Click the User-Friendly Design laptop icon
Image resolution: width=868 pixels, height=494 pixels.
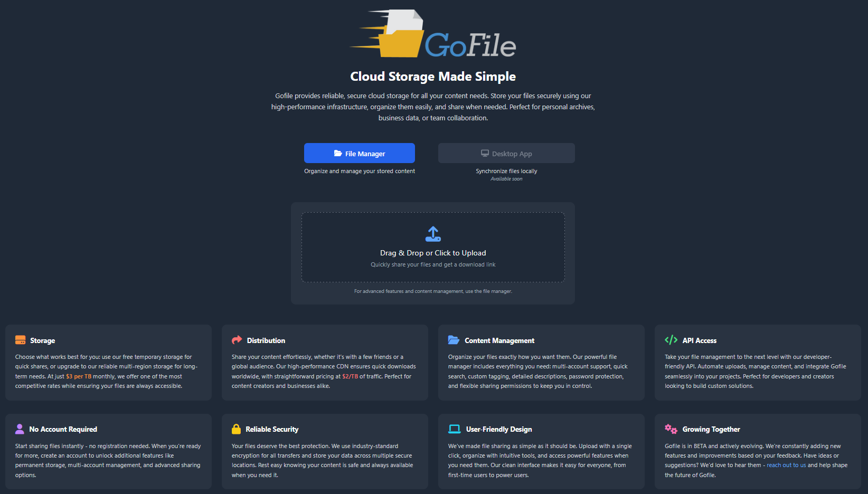pos(455,429)
